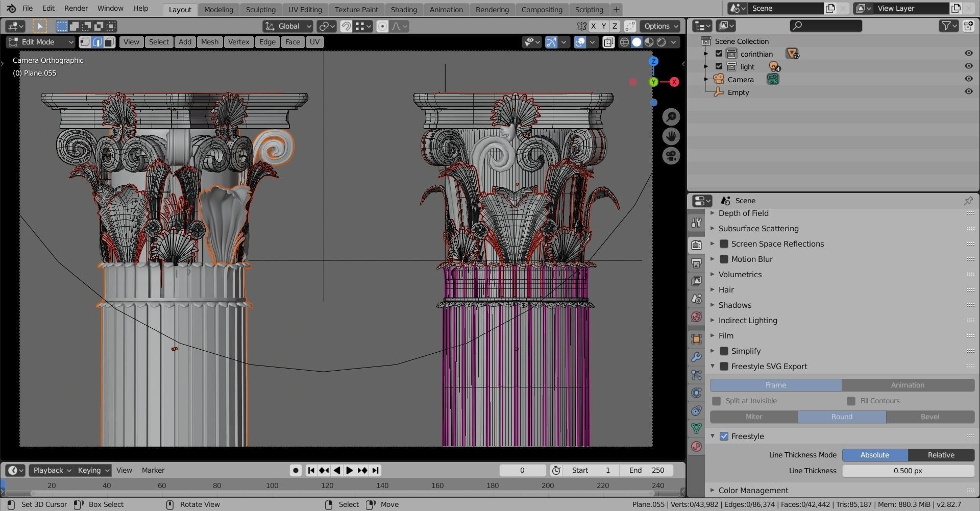980x511 pixels.
Task: Switch to wireframe shading icon
Action: (x=624, y=42)
